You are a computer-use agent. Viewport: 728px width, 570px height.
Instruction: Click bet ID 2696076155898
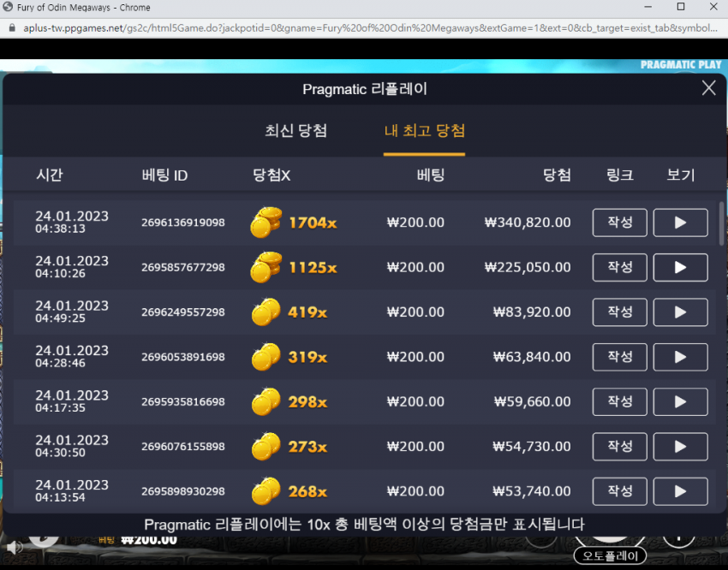(x=183, y=447)
